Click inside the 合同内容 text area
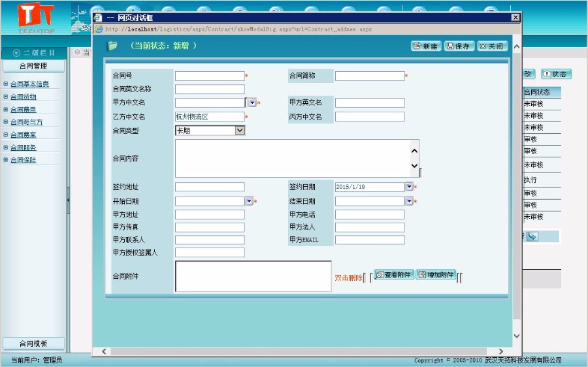The width and height of the screenshot is (588, 367). point(293,158)
